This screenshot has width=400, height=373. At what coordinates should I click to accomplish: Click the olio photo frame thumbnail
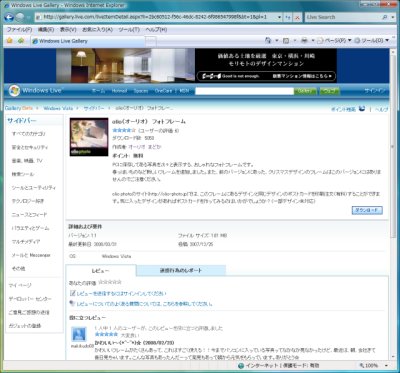coord(89,137)
